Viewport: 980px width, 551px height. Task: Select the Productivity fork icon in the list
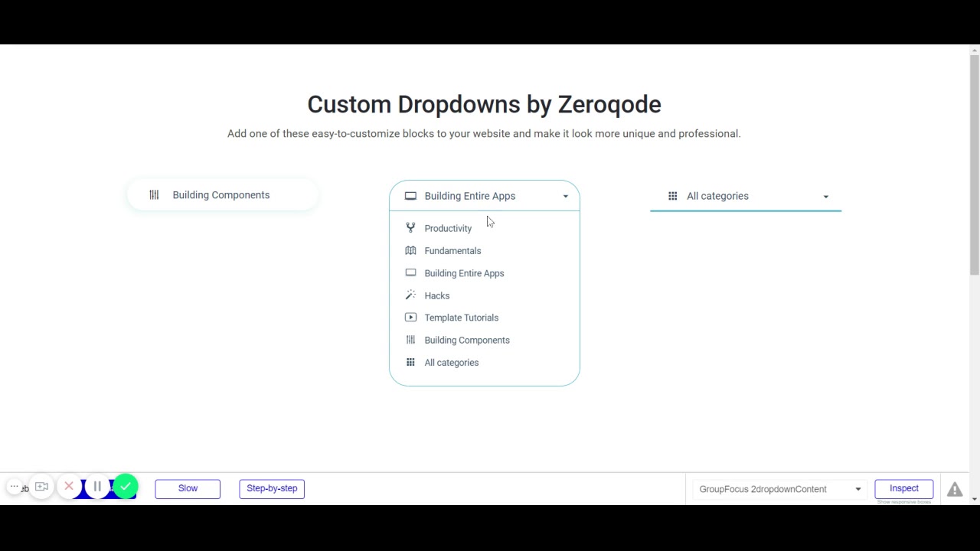pyautogui.click(x=410, y=228)
